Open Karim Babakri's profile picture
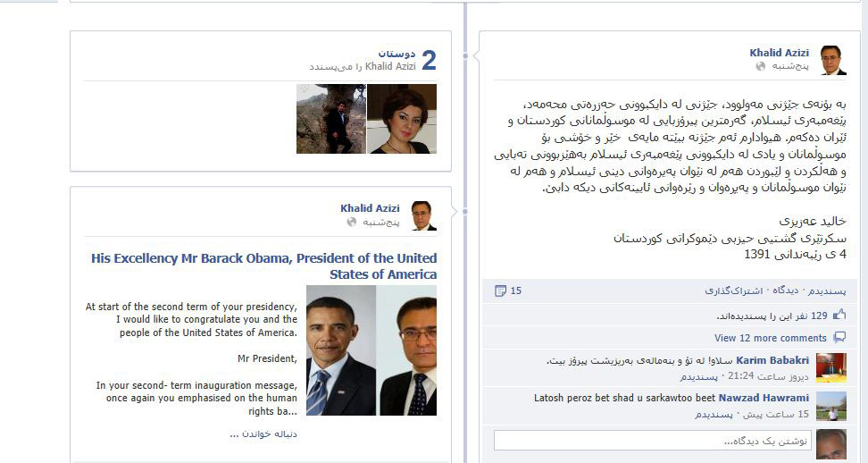The height and width of the screenshot is (463, 868). pos(830,367)
